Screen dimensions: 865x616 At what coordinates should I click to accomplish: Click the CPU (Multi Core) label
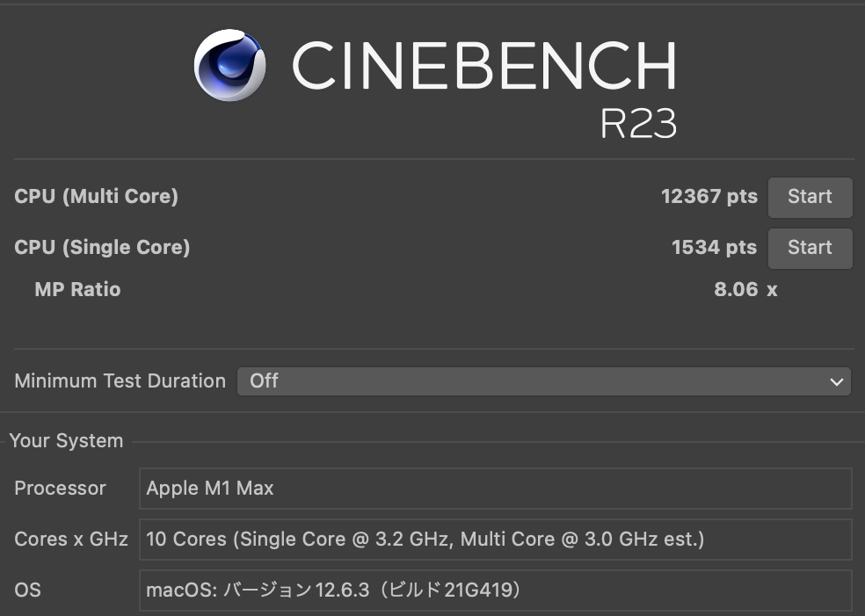tap(97, 197)
